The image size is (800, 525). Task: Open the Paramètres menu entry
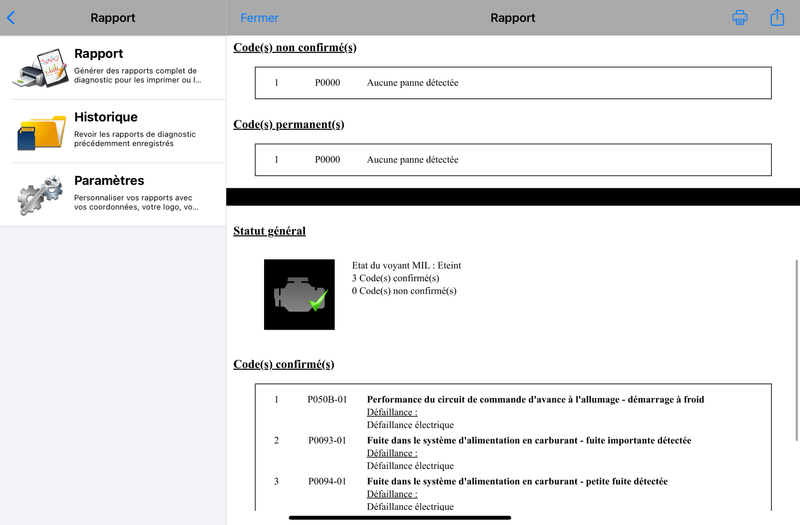click(113, 195)
